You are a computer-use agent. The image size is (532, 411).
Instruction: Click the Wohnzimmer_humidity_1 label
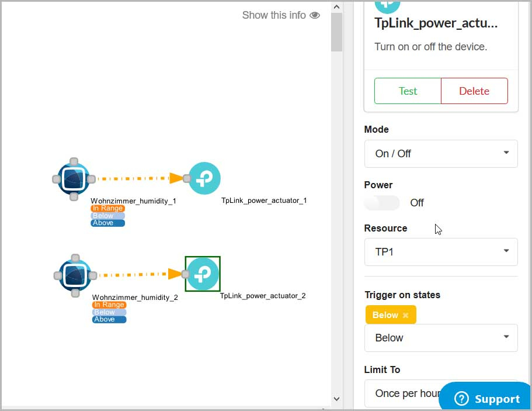133,201
